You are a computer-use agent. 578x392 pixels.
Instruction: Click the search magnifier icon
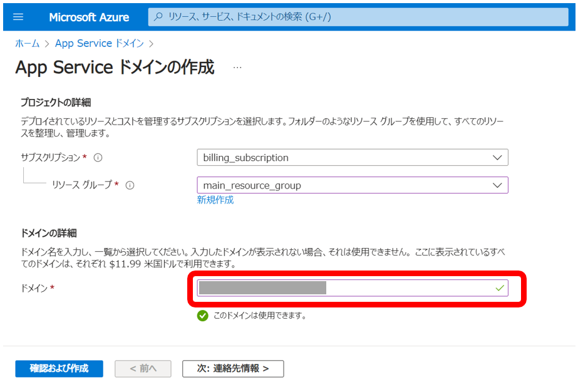coord(158,17)
